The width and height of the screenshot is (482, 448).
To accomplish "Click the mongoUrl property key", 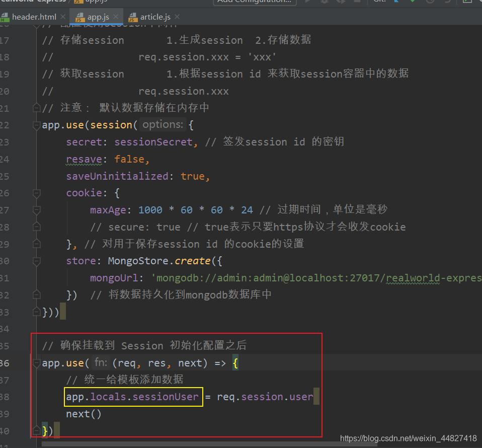I will tap(114, 278).
